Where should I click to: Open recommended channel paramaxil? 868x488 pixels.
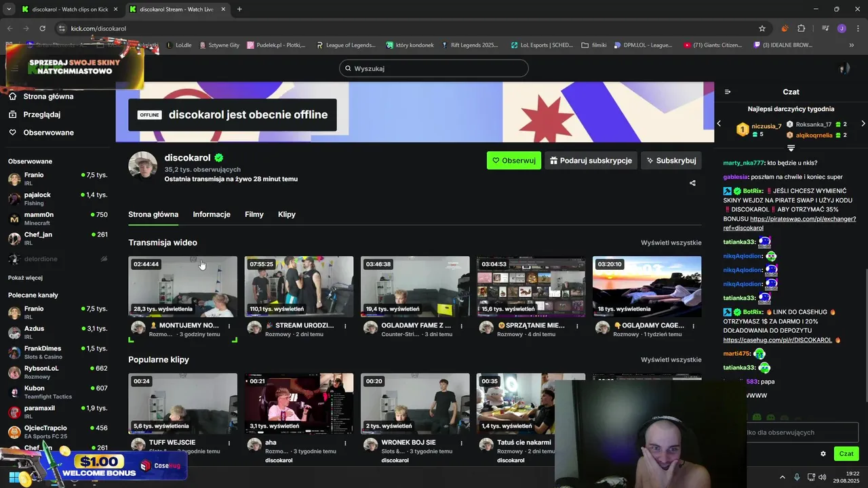58,411
